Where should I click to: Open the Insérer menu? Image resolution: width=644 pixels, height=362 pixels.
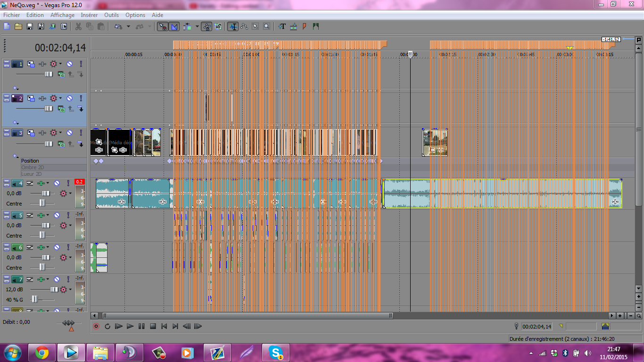point(89,15)
